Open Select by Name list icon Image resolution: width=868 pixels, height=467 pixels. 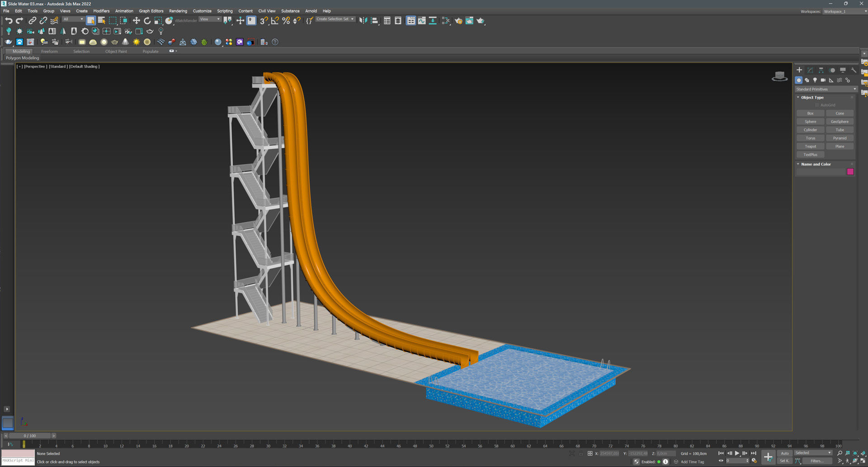tap(101, 20)
